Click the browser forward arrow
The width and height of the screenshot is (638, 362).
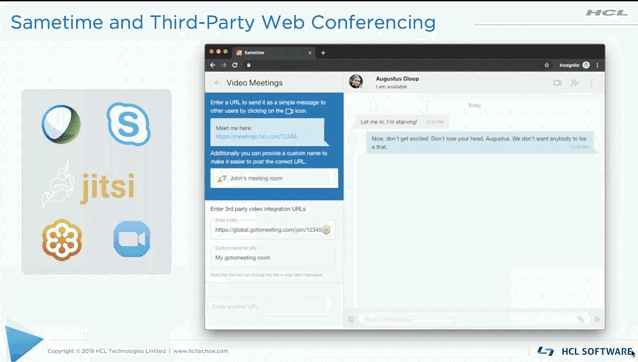point(223,65)
